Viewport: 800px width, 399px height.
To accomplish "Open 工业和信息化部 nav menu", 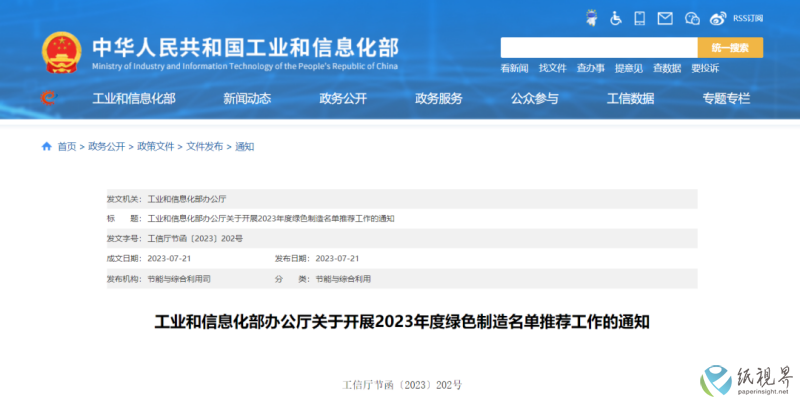I will 134,98.
